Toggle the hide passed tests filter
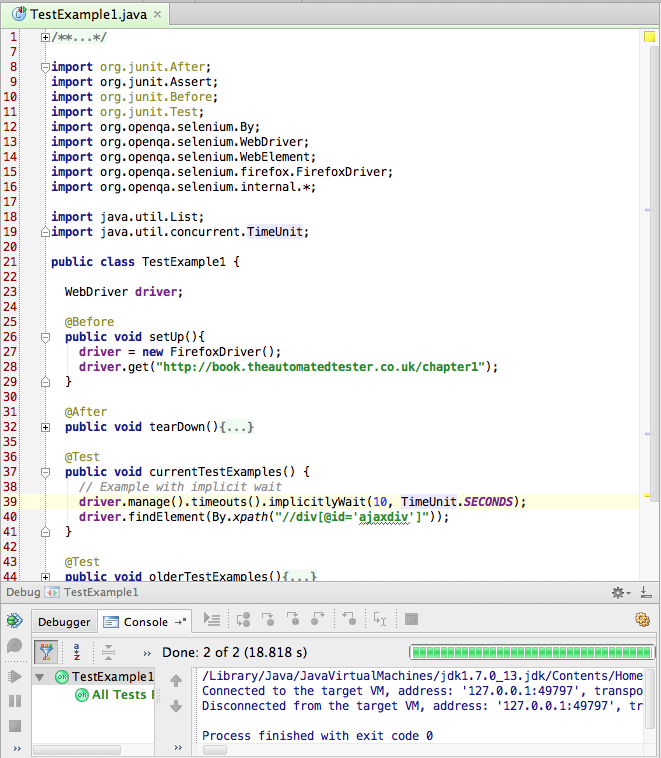The width and height of the screenshot is (661, 758). (46, 652)
